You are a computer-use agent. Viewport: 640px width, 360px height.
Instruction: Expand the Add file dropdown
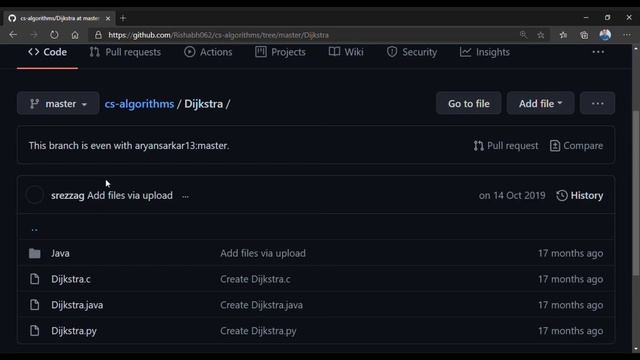(x=540, y=104)
